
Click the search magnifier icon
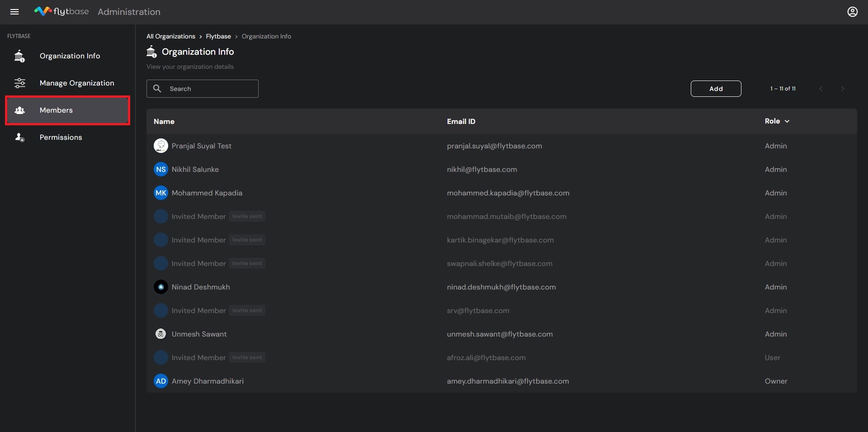point(157,89)
